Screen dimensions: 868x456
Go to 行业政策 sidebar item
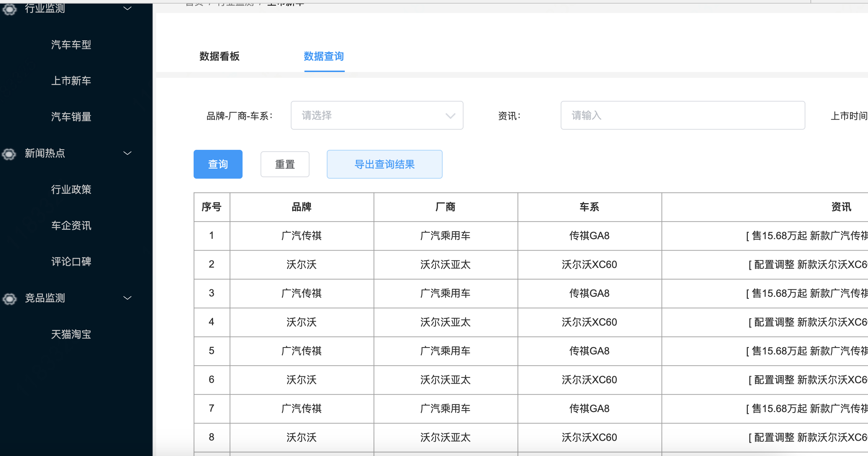coord(71,189)
